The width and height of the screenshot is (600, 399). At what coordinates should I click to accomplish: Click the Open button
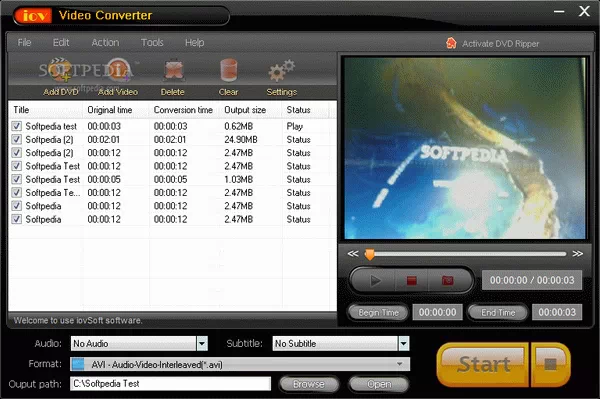(x=379, y=384)
